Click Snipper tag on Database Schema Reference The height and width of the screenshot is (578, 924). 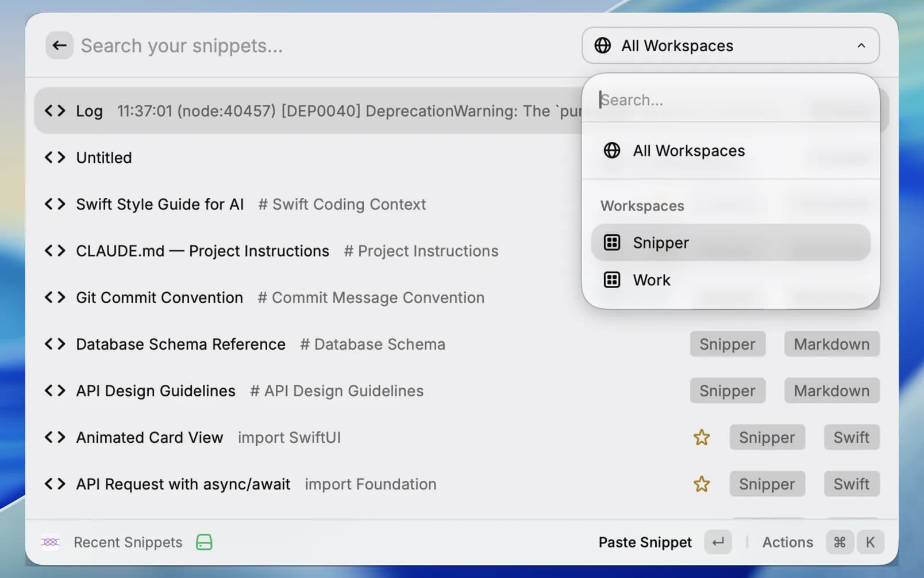[727, 344]
